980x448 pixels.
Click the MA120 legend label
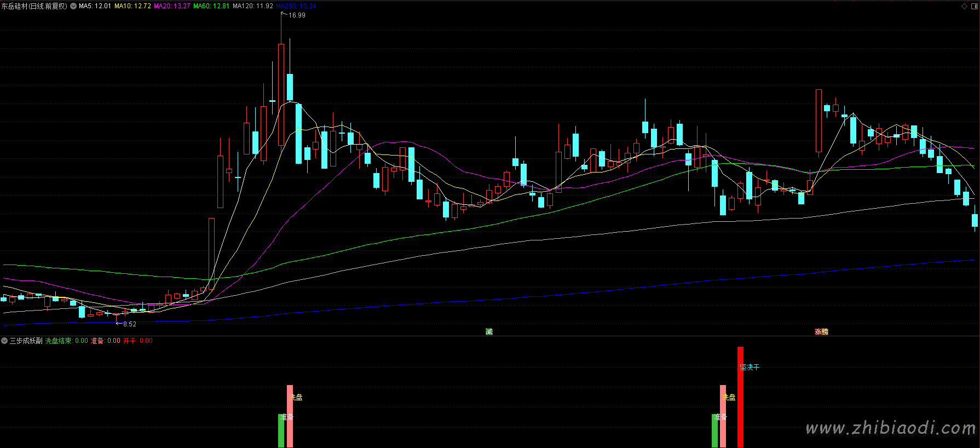pos(252,6)
